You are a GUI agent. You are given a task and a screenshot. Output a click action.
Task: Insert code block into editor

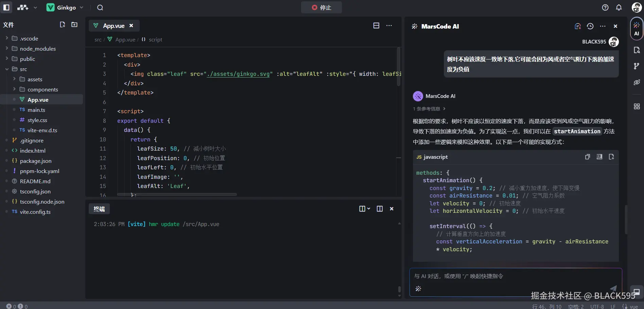click(599, 157)
